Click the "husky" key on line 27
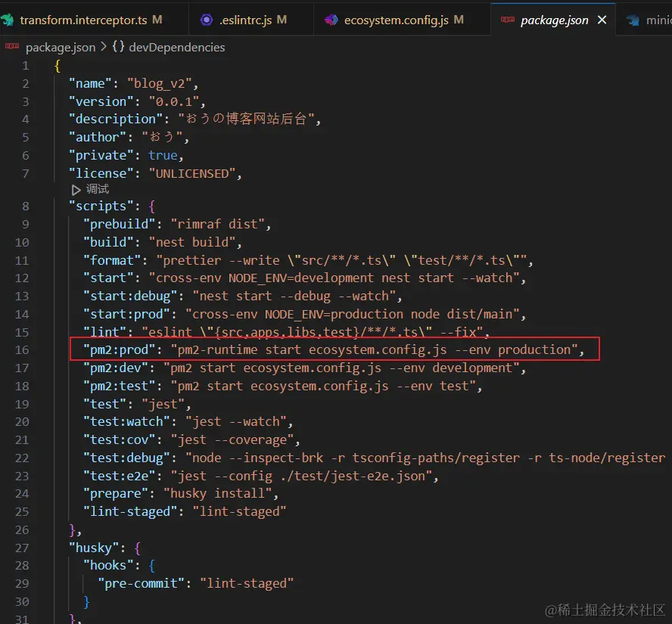The image size is (672, 624). point(94,548)
